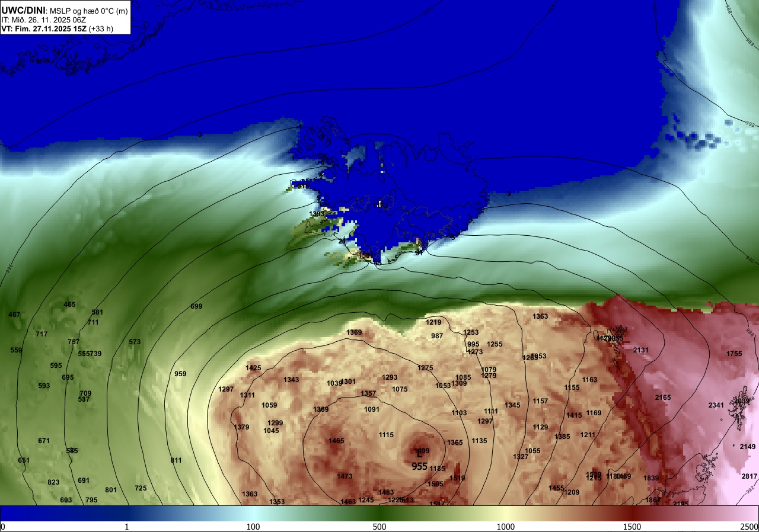Viewport: 759px width, 532px height.
Task: Click the height value 1345
Action: 512,405
